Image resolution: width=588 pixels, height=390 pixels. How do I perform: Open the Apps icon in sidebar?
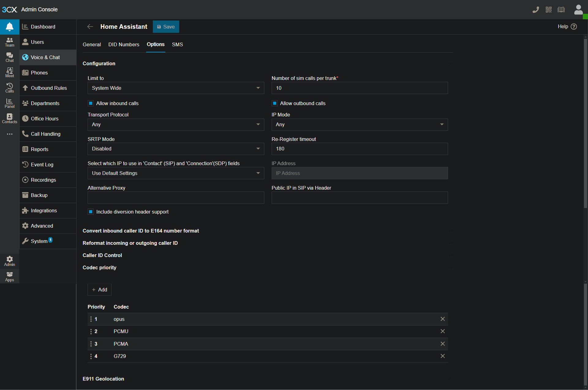(9, 277)
